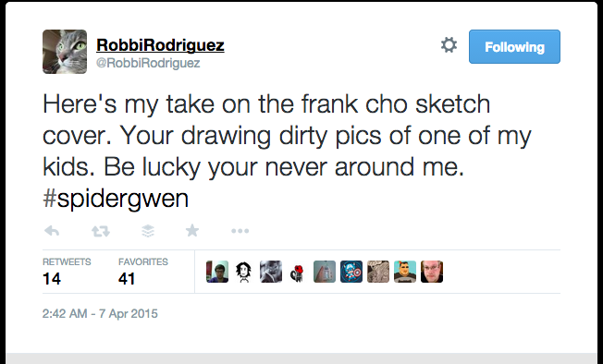Click the person in purple shirt avatar
Viewport: 603px width, 364px height.
pyautogui.click(x=217, y=272)
